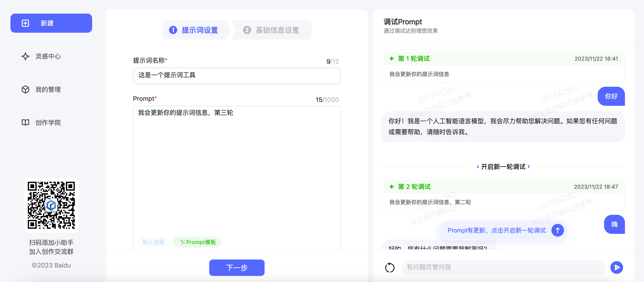644x282 pixels.
Task: Switch to 基础信息设置 step tab
Action: coord(271,30)
